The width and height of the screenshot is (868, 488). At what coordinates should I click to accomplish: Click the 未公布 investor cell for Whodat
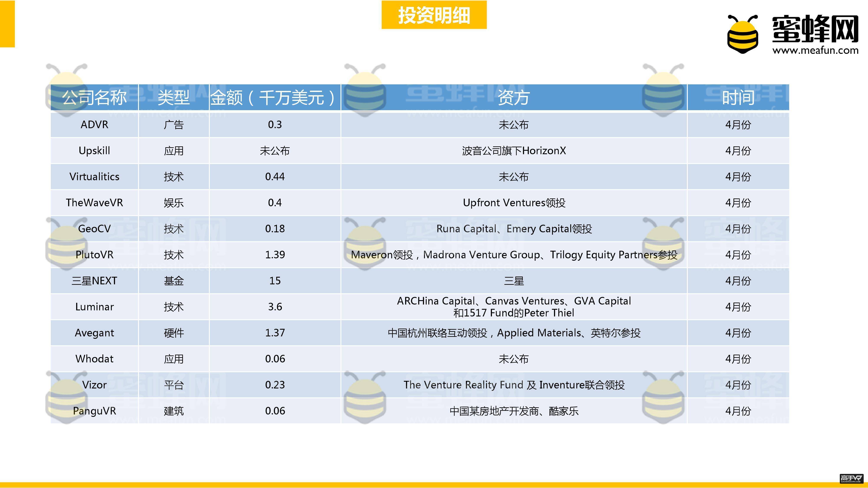pos(514,359)
